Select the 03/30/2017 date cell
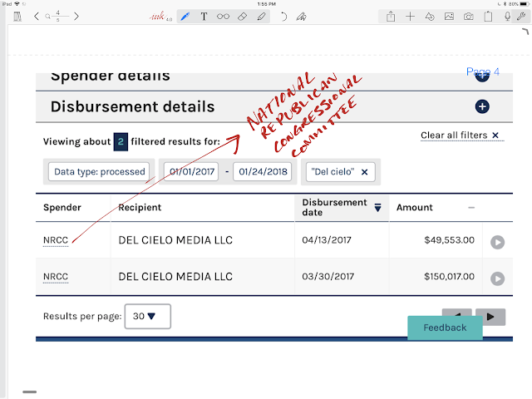This screenshot has height=399, width=532. click(328, 277)
